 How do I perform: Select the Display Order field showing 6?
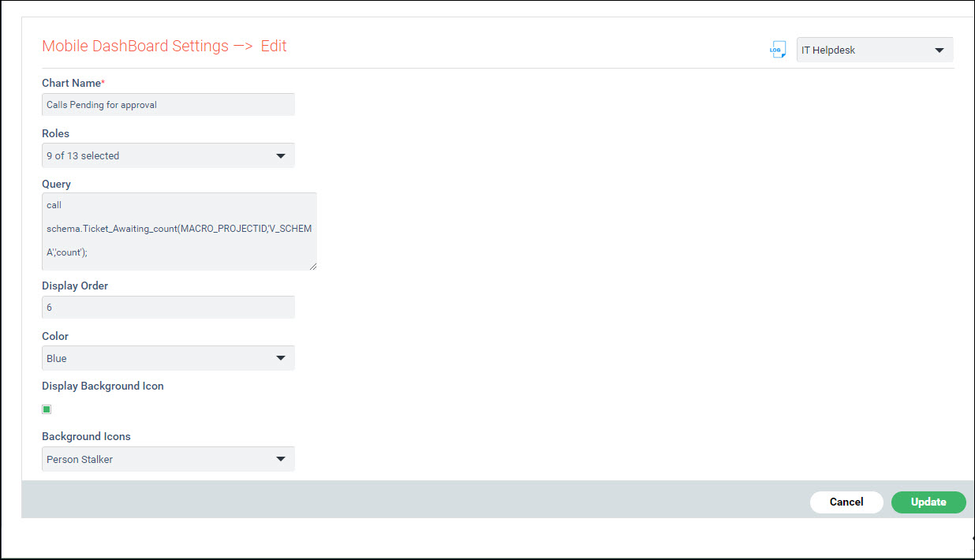coord(168,307)
